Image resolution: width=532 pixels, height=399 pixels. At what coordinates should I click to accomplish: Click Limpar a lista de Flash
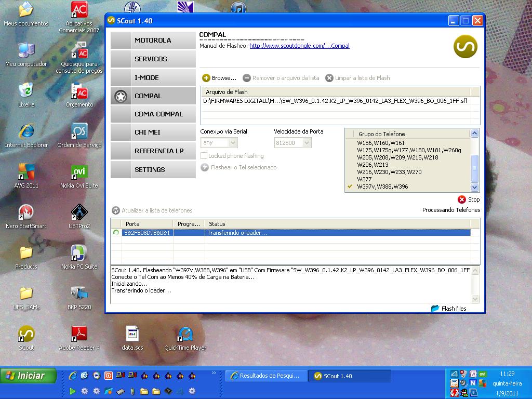point(357,78)
